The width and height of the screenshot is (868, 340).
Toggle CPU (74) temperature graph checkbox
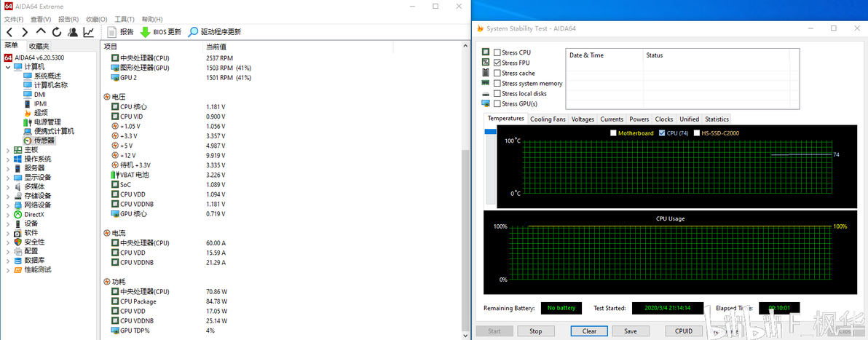tap(662, 133)
